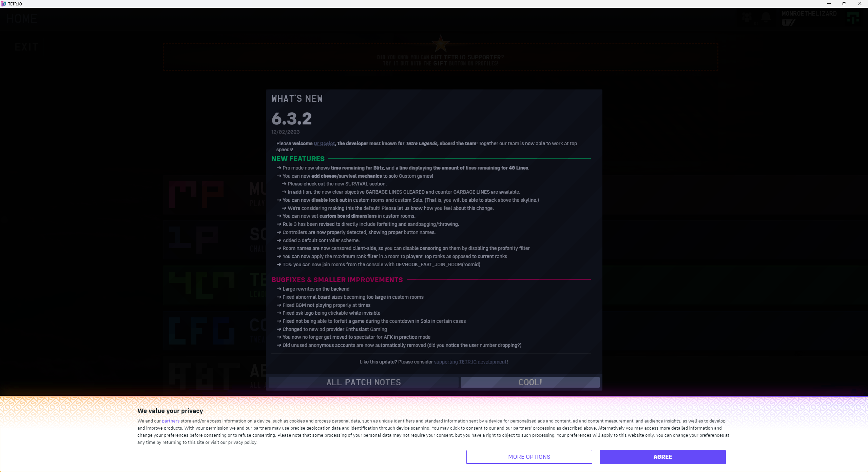This screenshot has width=868, height=472.
Task: Open Dr Ocelot's profile link
Action: point(324,143)
